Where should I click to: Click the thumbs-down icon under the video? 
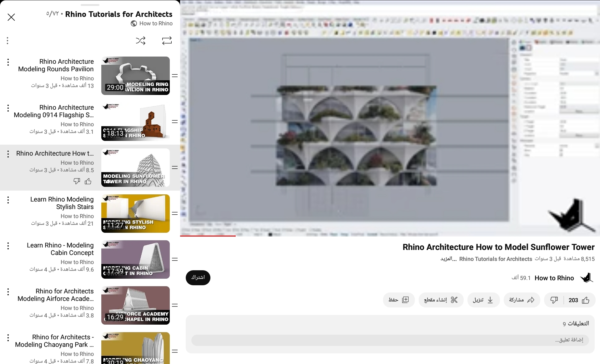[554, 300]
